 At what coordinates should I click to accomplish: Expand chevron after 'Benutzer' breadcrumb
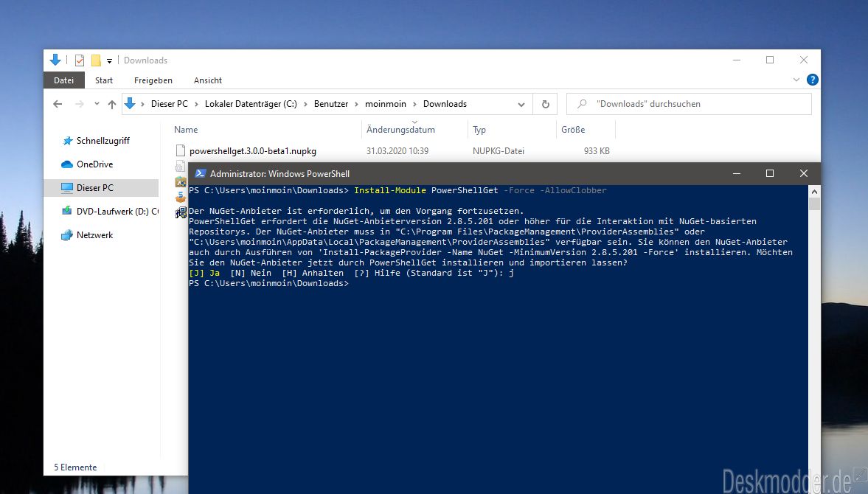[x=356, y=104]
